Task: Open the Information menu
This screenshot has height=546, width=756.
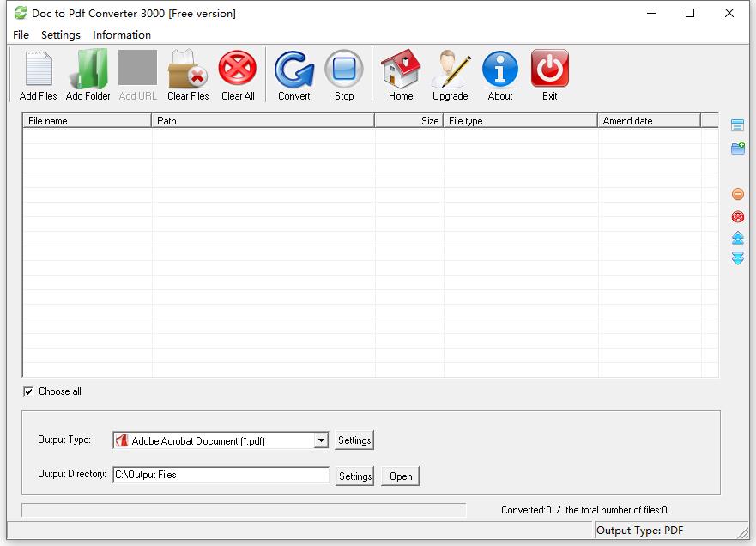Action: point(121,35)
